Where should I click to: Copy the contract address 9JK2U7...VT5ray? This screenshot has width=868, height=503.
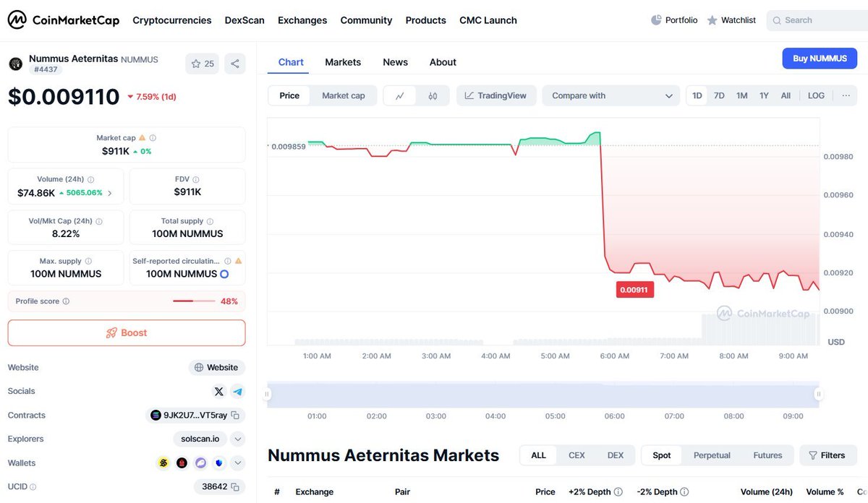(234, 416)
